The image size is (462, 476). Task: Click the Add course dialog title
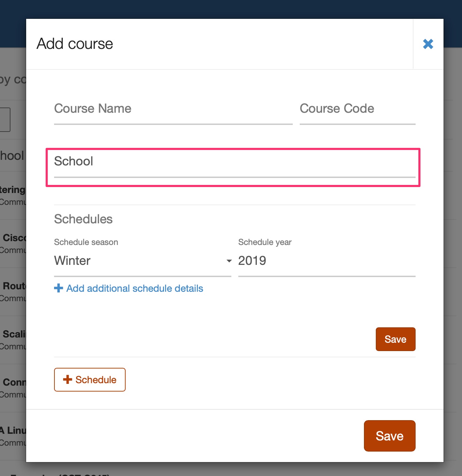pos(75,44)
